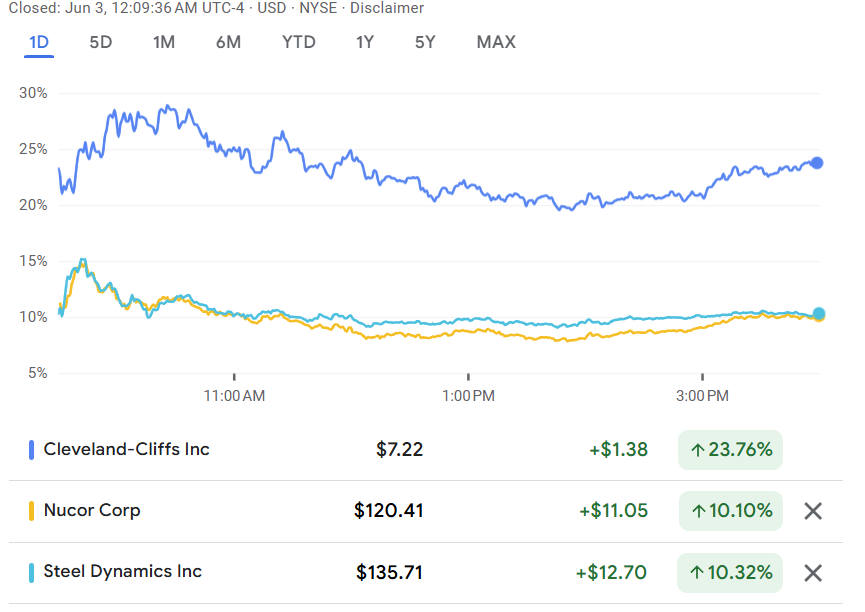The width and height of the screenshot is (865, 612).
Task: Click Steel Dynamics gain +$12.70
Action: pyautogui.click(x=611, y=573)
